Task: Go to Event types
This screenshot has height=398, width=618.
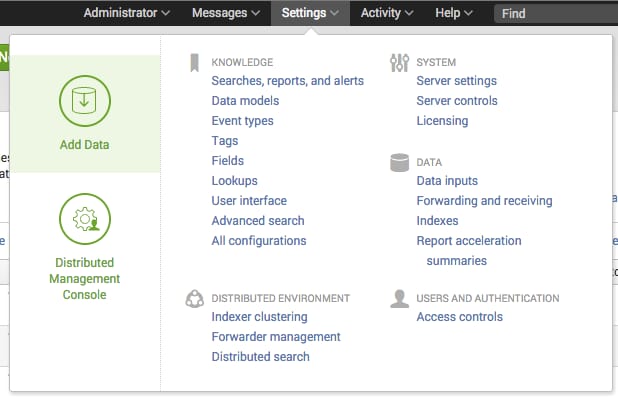Action: [242, 121]
